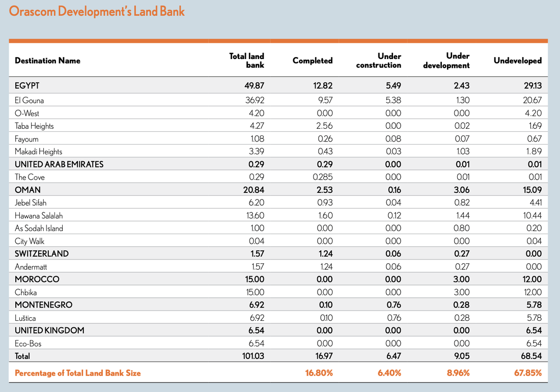The height and width of the screenshot is (392, 560).
Task: Click Jebel Sifah total value 6.20
Action: (x=257, y=203)
